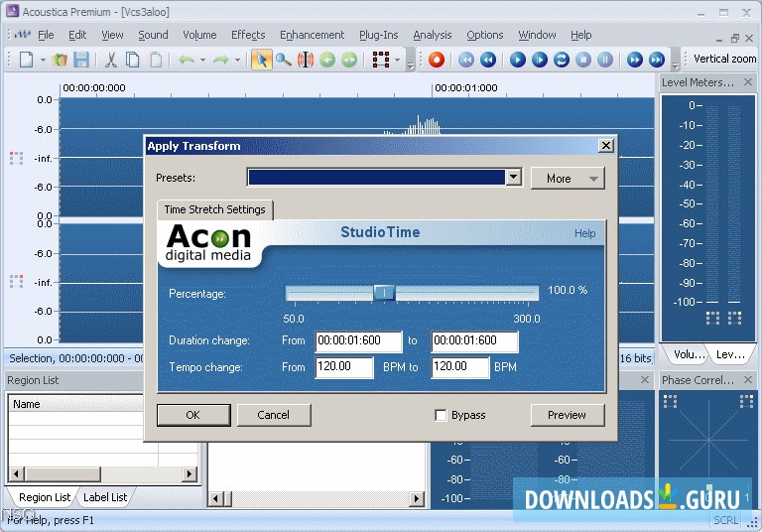Click the Copy icon in toolbar
The height and width of the screenshot is (532, 762).
132,60
